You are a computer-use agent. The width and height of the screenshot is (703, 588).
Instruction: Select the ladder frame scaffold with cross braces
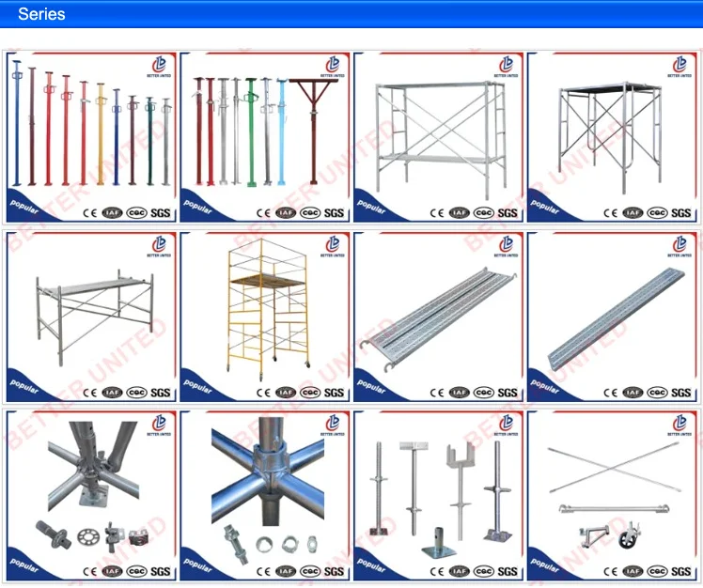[439, 137]
